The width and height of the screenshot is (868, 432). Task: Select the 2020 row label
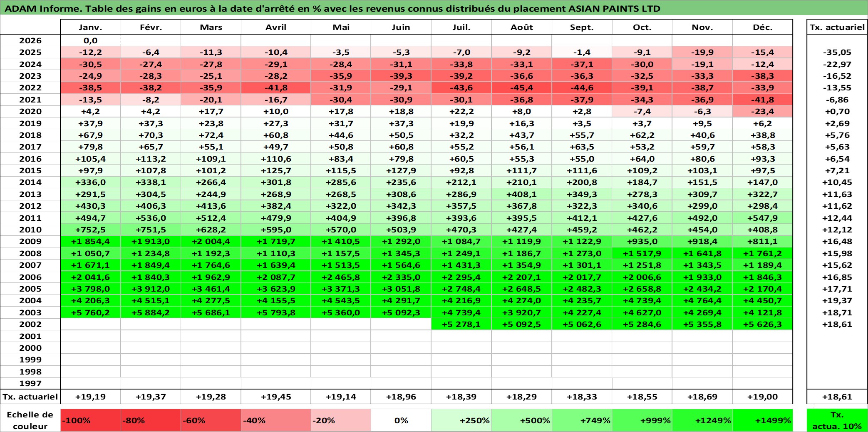[30, 111]
